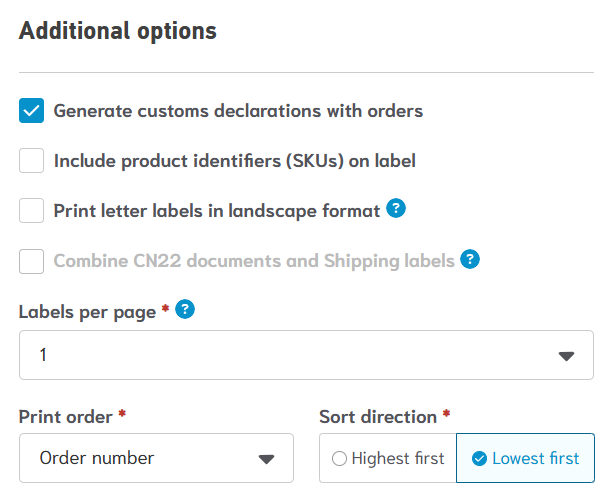Select the Highest first sort direction
Screen dimensions: 614x497
[x=387, y=459]
